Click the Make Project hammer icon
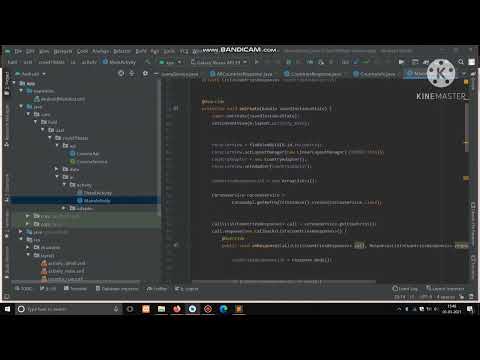This screenshot has width=480, height=360. click(x=147, y=62)
